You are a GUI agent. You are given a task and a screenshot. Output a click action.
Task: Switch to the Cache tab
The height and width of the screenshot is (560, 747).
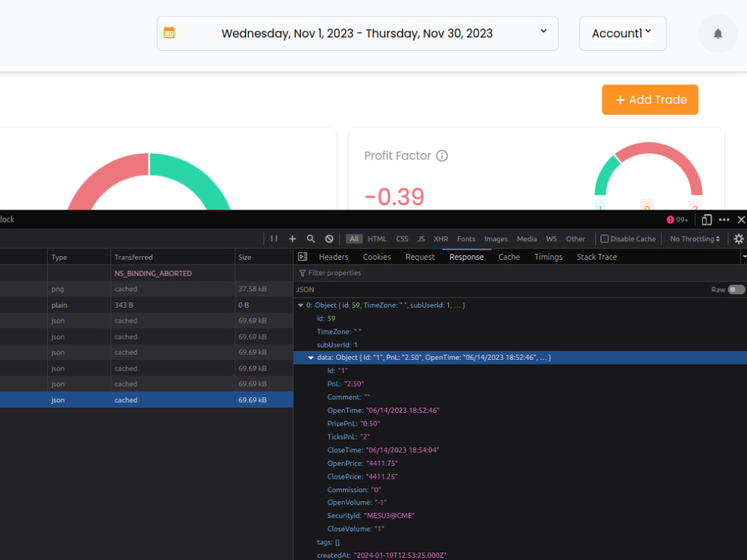[509, 257]
